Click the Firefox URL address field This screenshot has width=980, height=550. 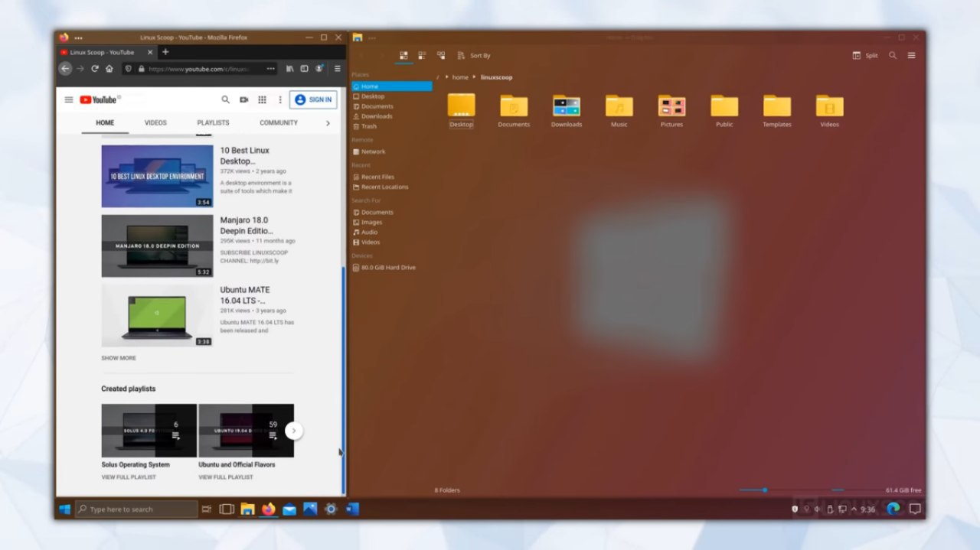coord(199,69)
